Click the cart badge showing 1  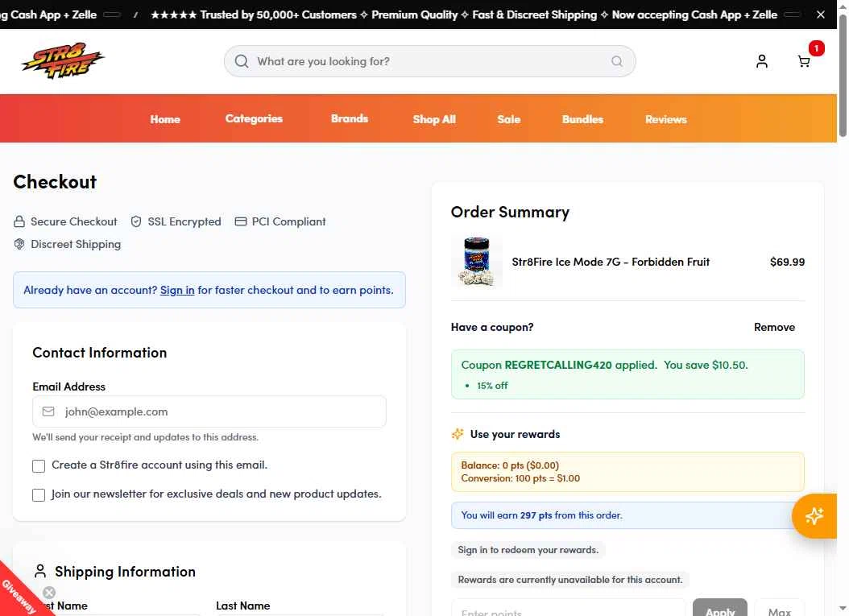[x=817, y=48]
